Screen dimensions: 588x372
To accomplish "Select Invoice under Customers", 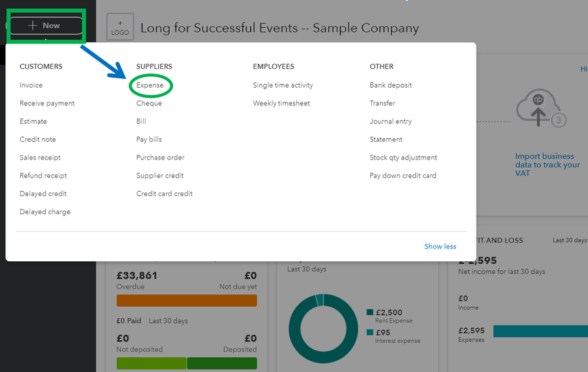I will [31, 85].
